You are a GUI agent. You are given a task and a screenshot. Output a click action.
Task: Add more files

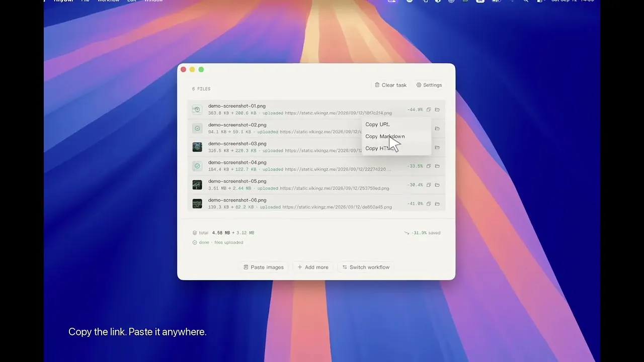pos(313,267)
